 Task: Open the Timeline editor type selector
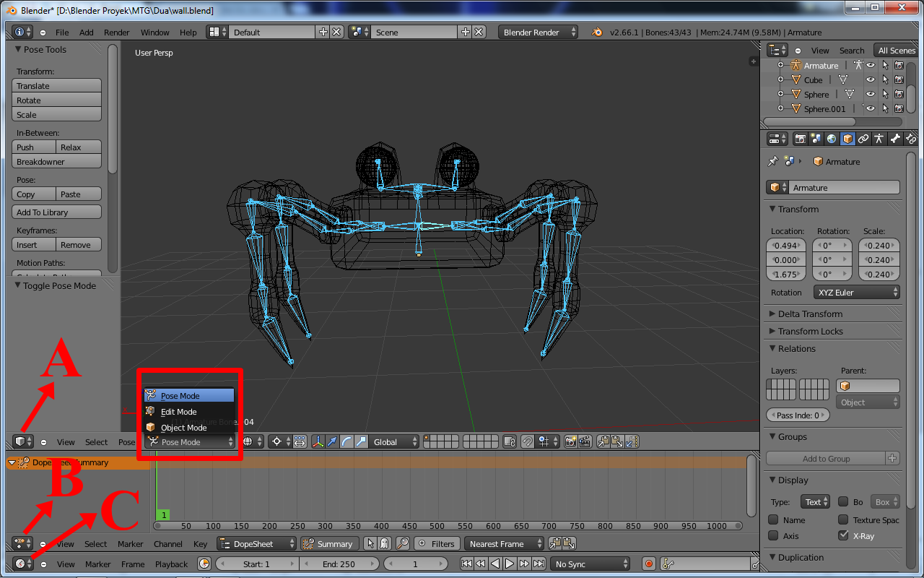click(23, 564)
